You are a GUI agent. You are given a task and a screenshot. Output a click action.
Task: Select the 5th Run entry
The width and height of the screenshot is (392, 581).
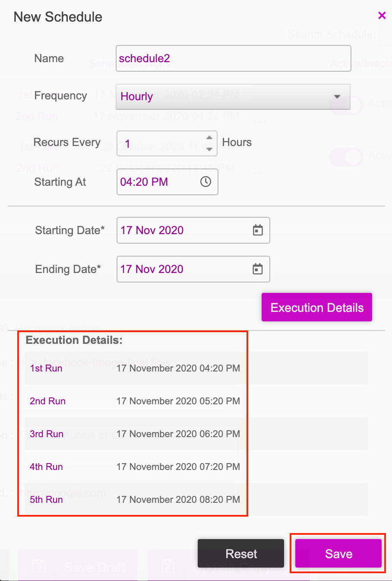46,500
